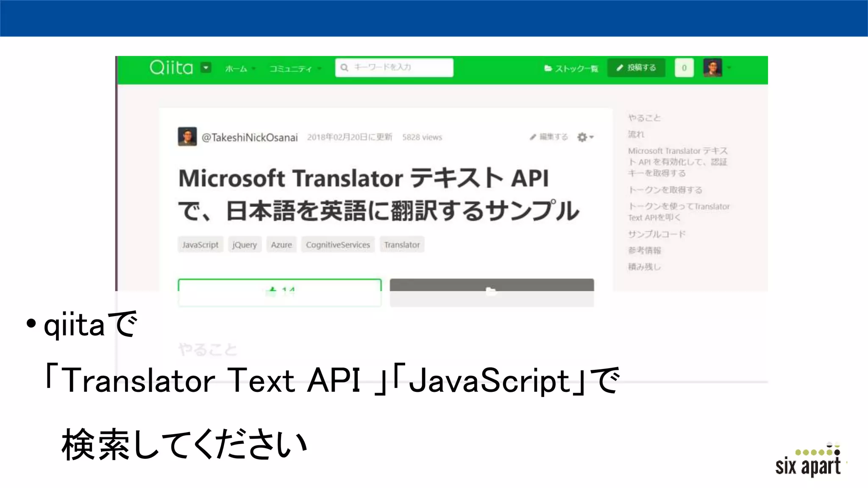Open the ストック一覧 link

click(571, 68)
